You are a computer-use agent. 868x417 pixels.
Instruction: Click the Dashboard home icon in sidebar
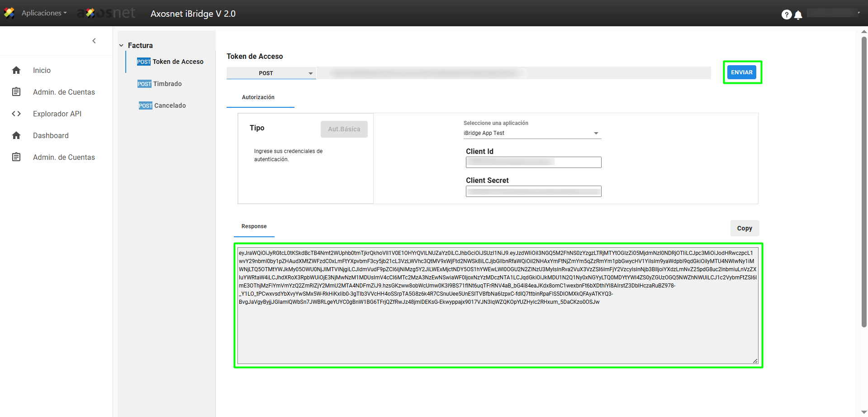(16, 135)
